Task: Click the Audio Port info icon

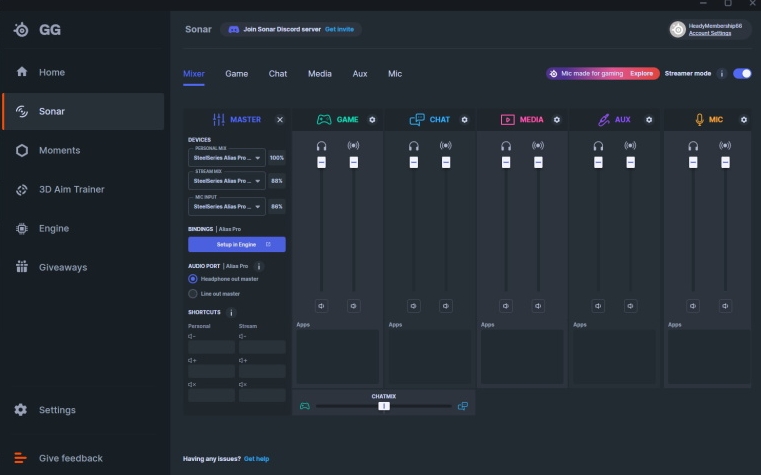Action: pos(258,266)
